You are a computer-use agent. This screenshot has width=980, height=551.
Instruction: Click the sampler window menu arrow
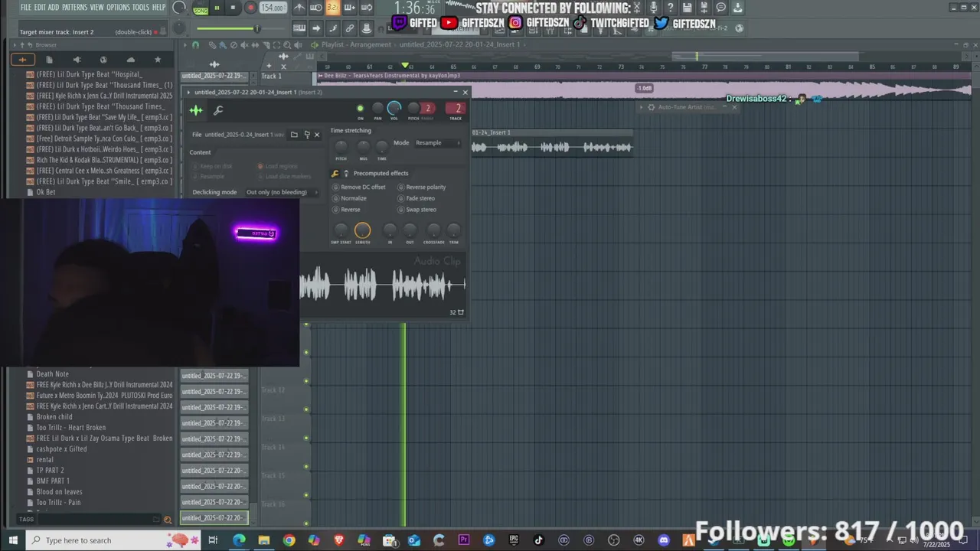coord(188,93)
